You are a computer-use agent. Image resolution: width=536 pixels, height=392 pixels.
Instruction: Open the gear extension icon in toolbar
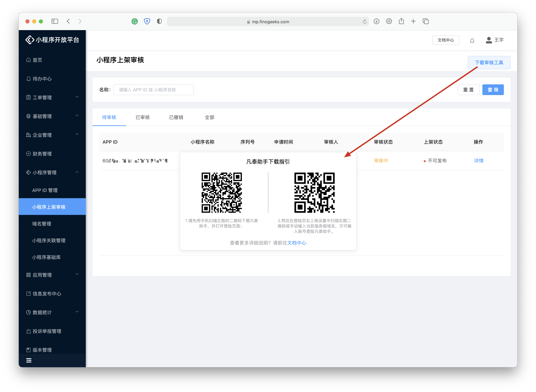pyautogui.click(x=389, y=21)
